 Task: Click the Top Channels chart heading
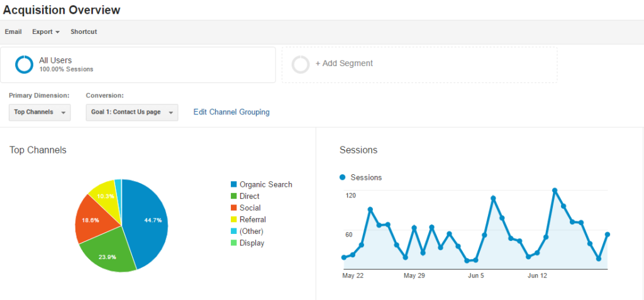tap(38, 150)
